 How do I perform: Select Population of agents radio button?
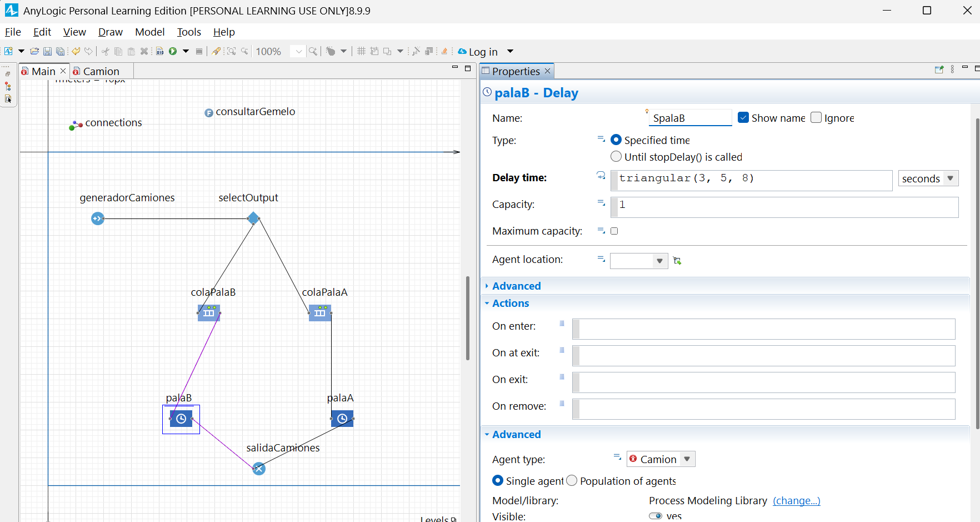coord(572,481)
